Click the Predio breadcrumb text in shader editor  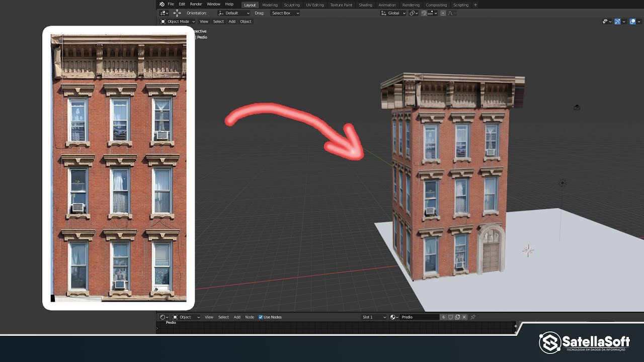click(171, 323)
